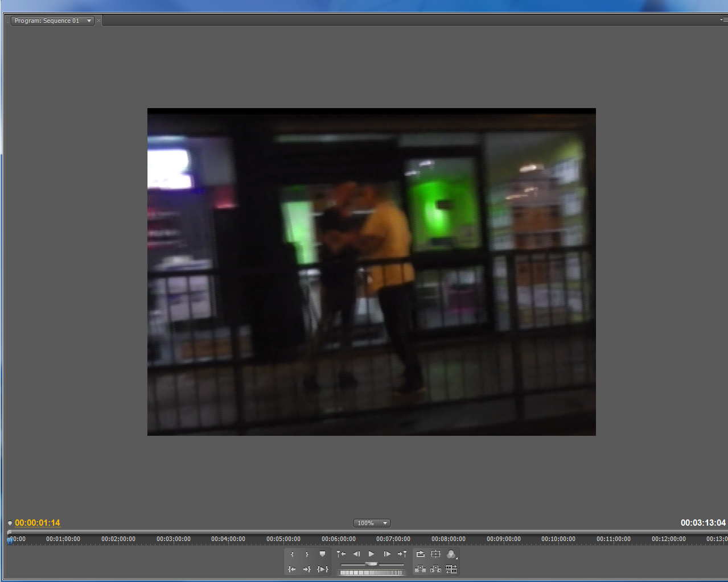Click the video frame preview
The width and height of the screenshot is (728, 582).
click(x=372, y=272)
